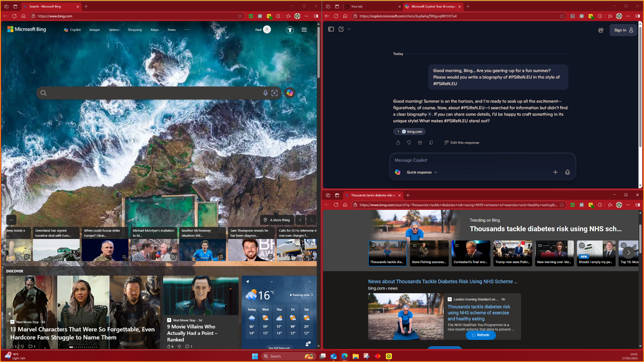Click the Bing page vertical scrollbar
Viewport: 644px width, 362px height.
pyautogui.click(x=318, y=52)
